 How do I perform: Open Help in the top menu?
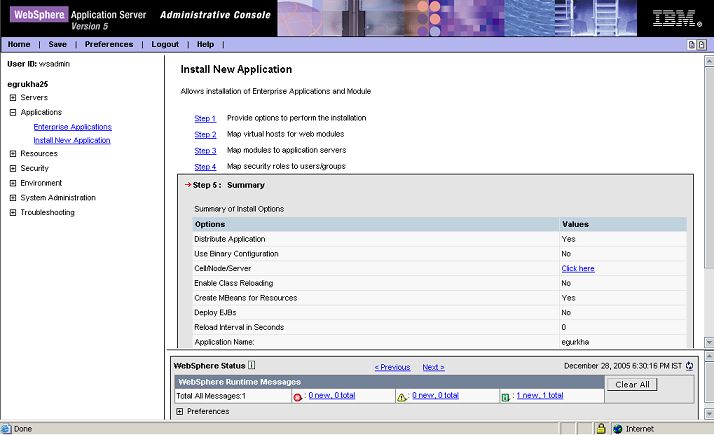[x=205, y=44]
